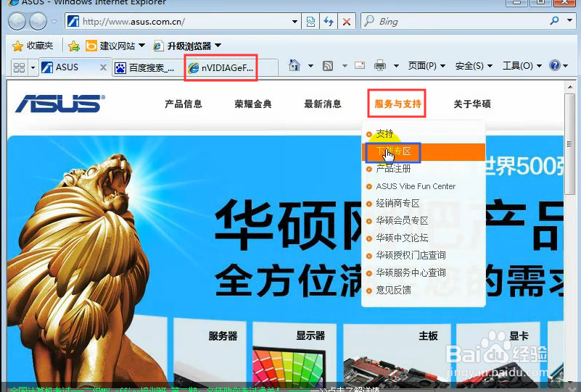Select 支持 in the dropdown menu
This screenshot has height=392, width=581.
424,133
